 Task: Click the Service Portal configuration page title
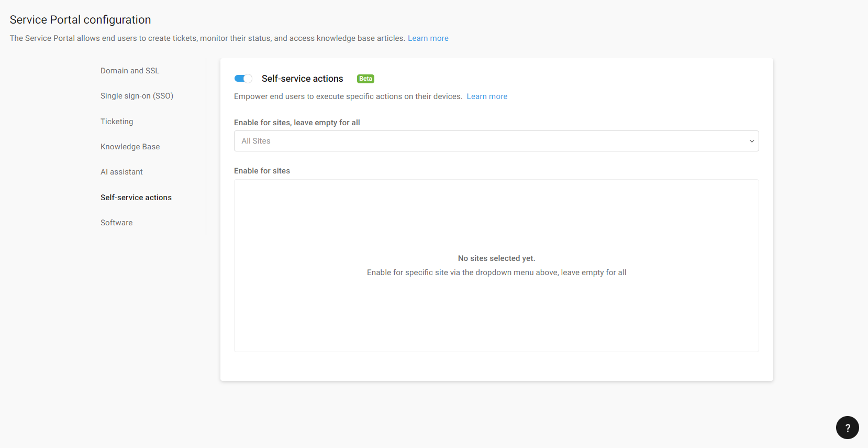[80, 20]
